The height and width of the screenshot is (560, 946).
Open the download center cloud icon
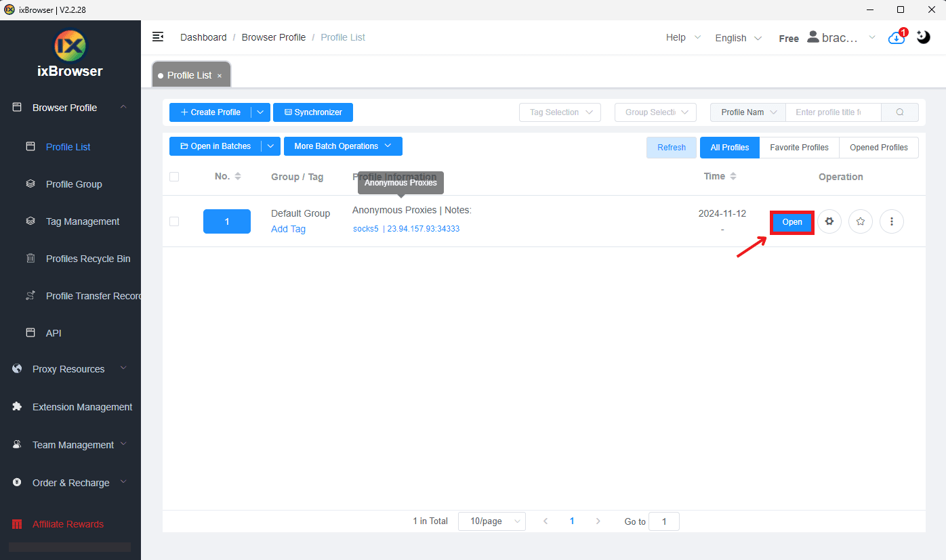coord(896,38)
